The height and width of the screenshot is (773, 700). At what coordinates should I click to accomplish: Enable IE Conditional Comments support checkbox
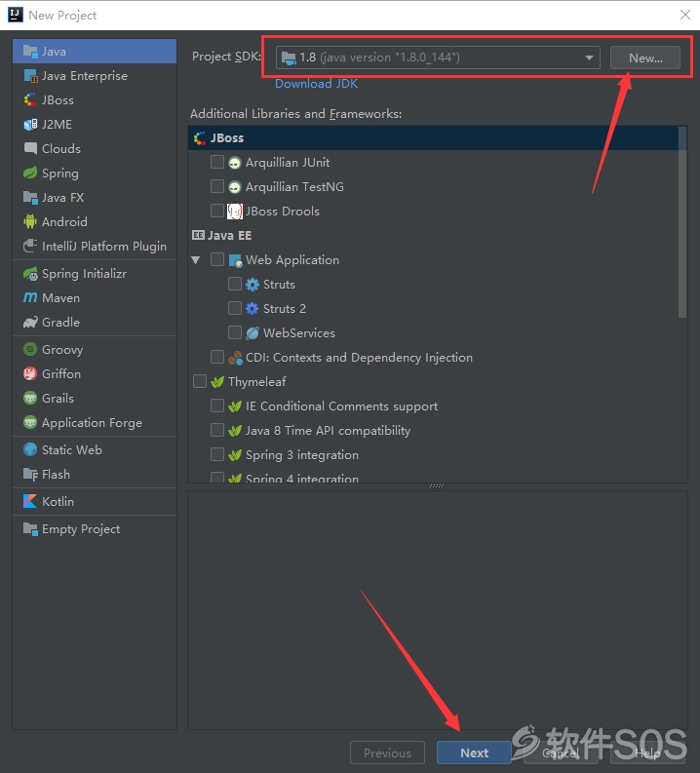pos(217,406)
